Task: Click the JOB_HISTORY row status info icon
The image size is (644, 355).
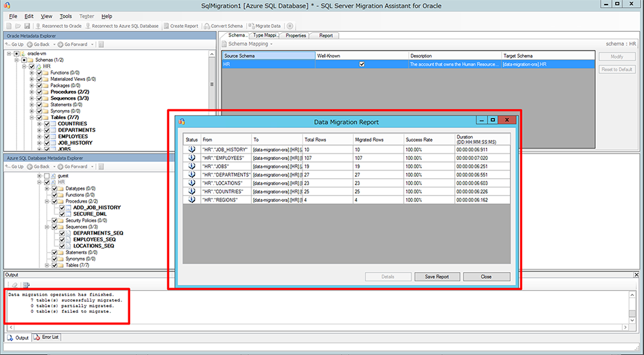Action: tap(191, 149)
